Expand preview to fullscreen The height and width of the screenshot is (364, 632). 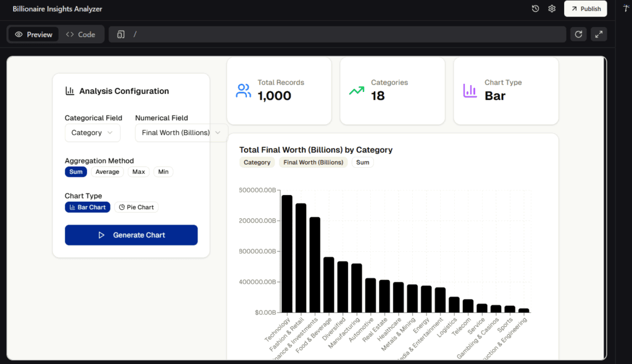pyautogui.click(x=598, y=34)
